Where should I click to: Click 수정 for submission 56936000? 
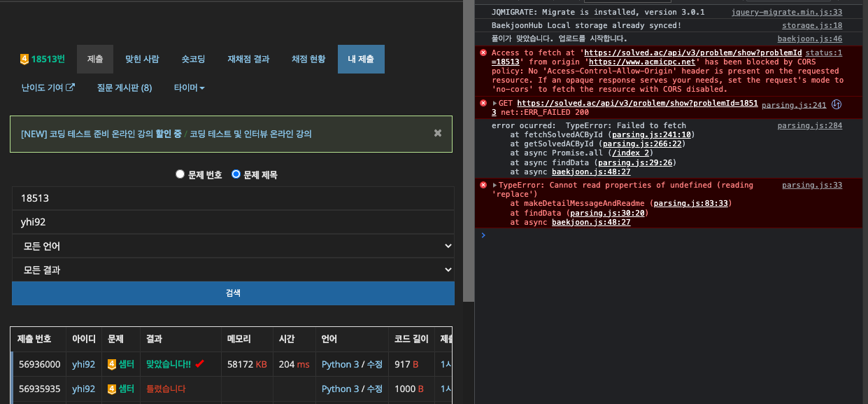pyautogui.click(x=375, y=364)
